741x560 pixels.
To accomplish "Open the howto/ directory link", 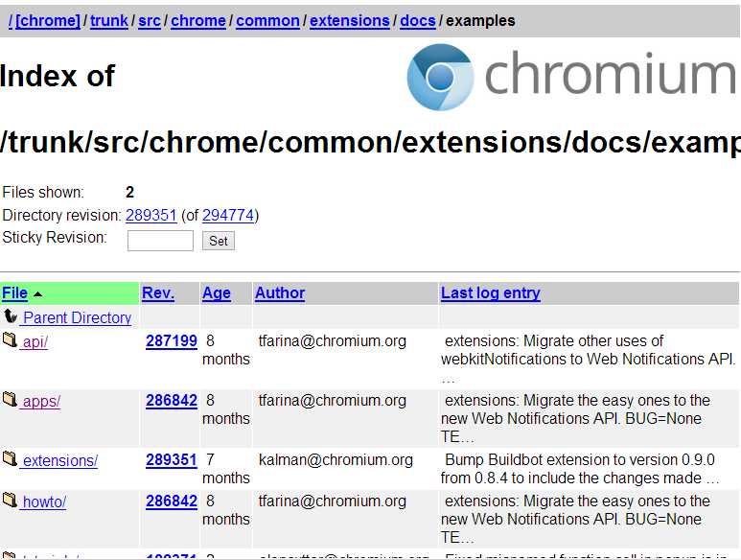I will pos(44,502).
